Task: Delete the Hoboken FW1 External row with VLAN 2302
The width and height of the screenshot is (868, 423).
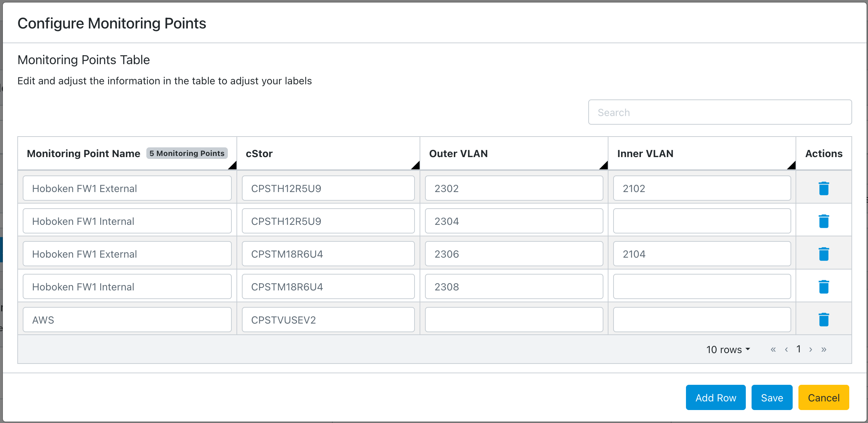Action: (x=824, y=188)
